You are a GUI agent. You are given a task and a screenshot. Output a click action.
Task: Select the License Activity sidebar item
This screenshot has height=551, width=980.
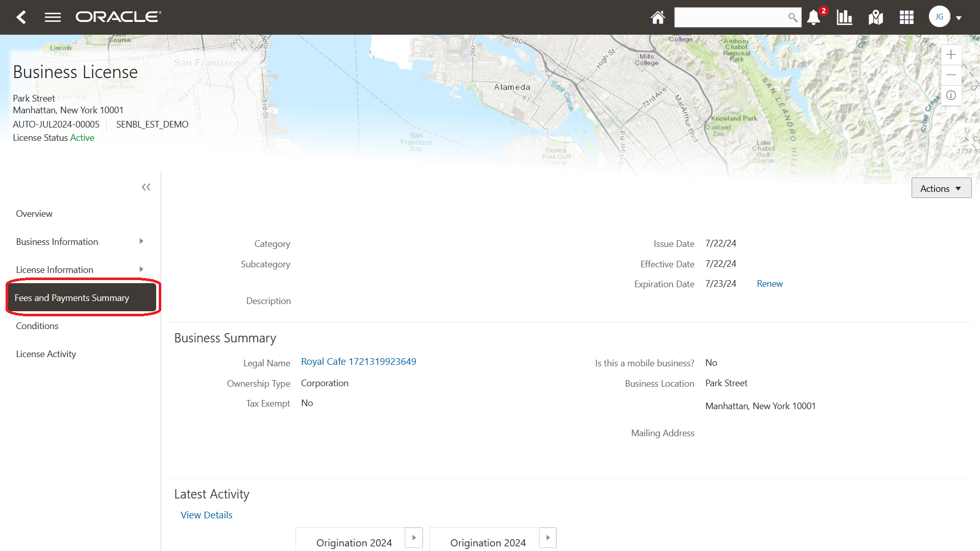coord(46,353)
